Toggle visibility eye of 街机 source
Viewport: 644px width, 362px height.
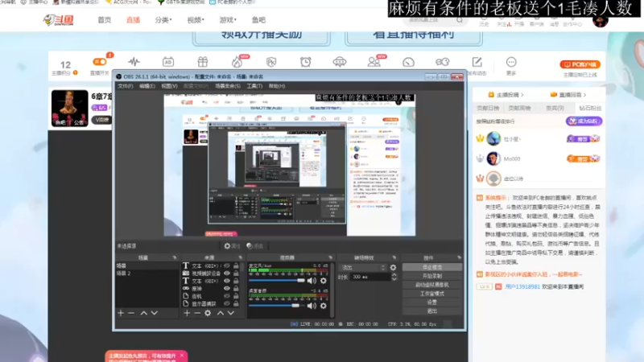[x=227, y=296]
